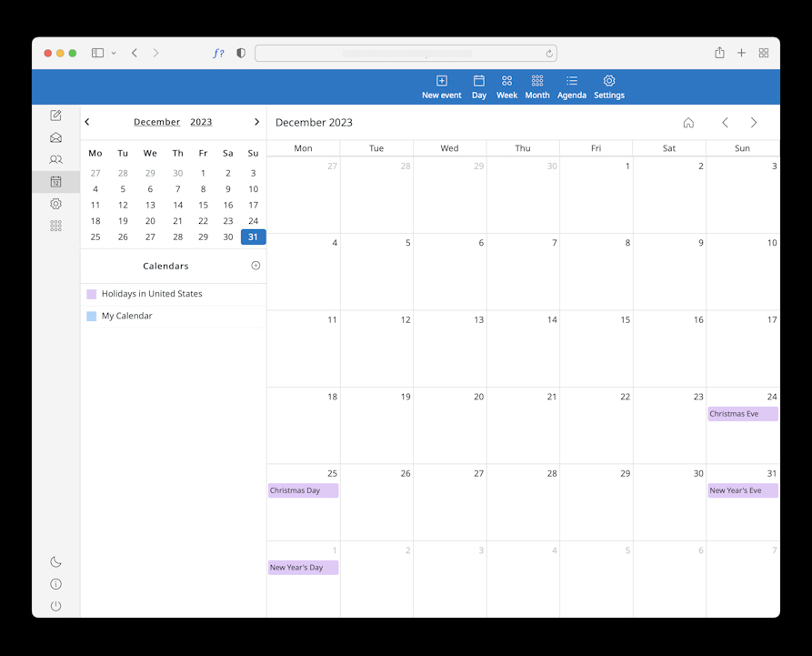The height and width of the screenshot is (656, 812).
Task: Switch to Agenda view
Action: coord(572,87)
